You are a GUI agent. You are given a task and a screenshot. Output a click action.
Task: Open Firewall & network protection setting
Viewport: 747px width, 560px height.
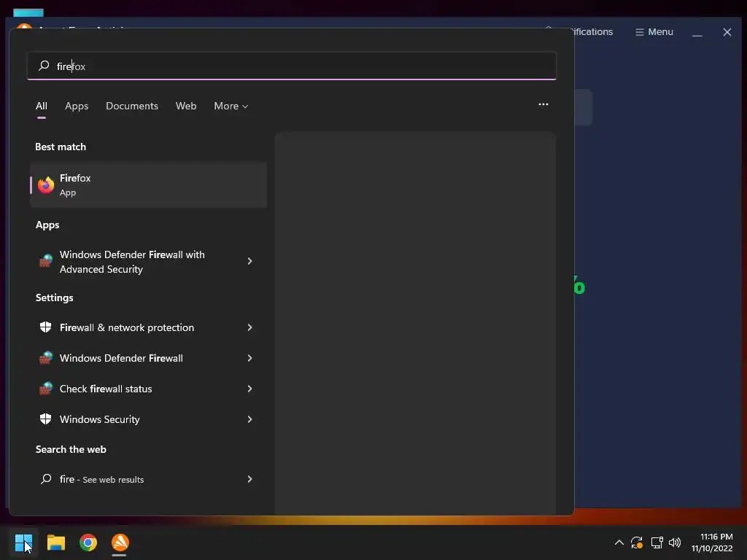(x=148, y=327)
